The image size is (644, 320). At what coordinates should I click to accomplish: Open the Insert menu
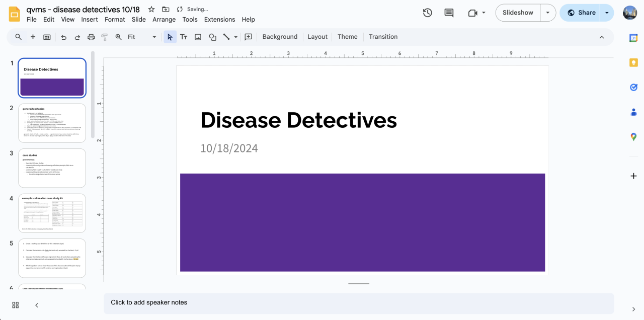point(90,19)
